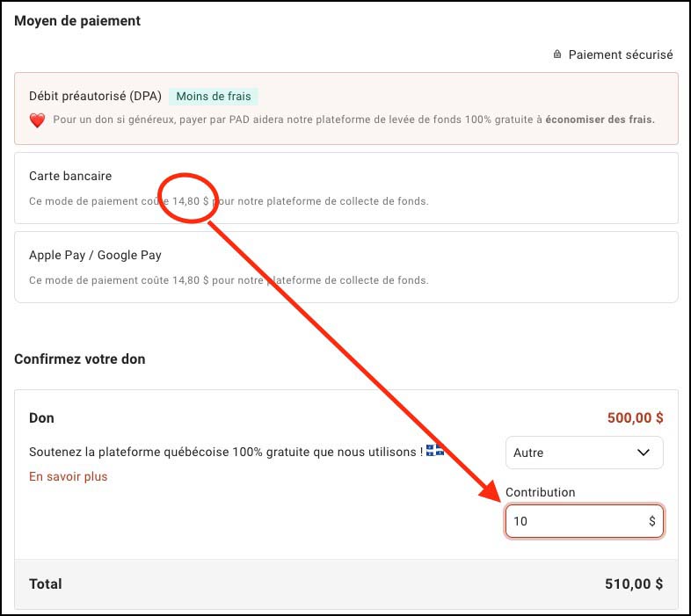Focus the Contribution amount input field
This screenshot has width=691, height=616.
(584, 521)
